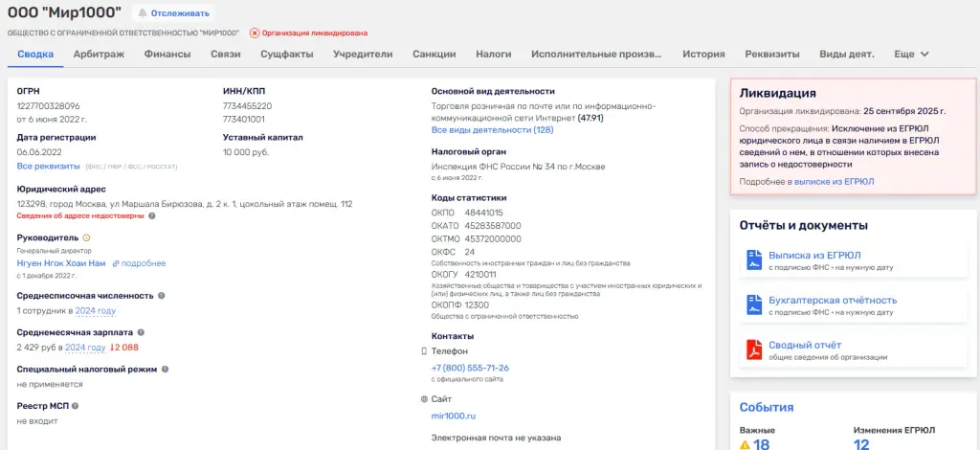Click the ОКПО code 48441015
The height and width of the screenshot is (450, 980).
(483, 213)
